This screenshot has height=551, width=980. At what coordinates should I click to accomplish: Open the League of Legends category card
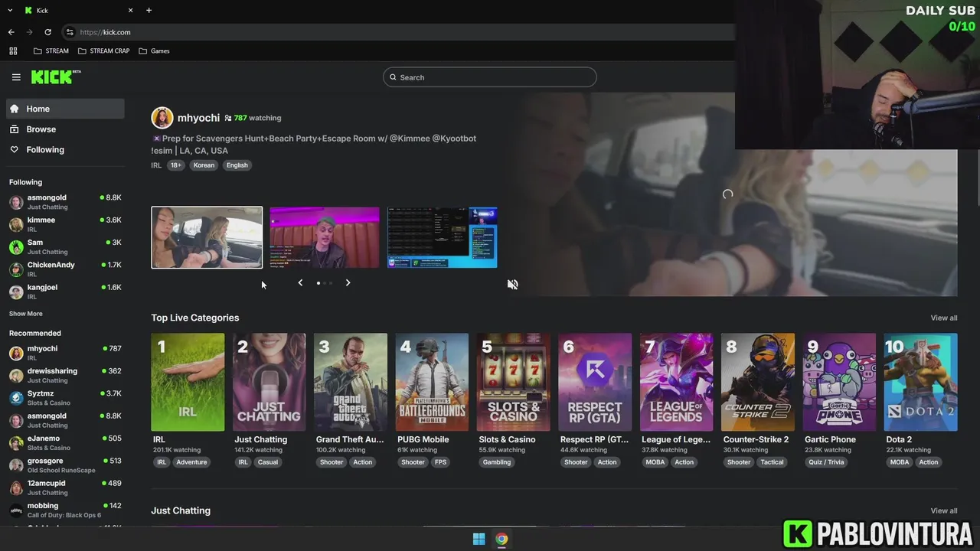click(676, 382)
